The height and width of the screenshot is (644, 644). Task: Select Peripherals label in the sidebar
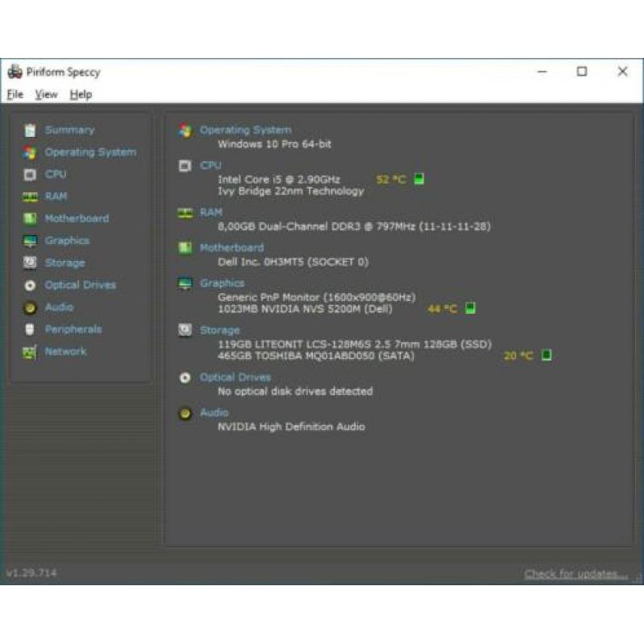point(73,329)
